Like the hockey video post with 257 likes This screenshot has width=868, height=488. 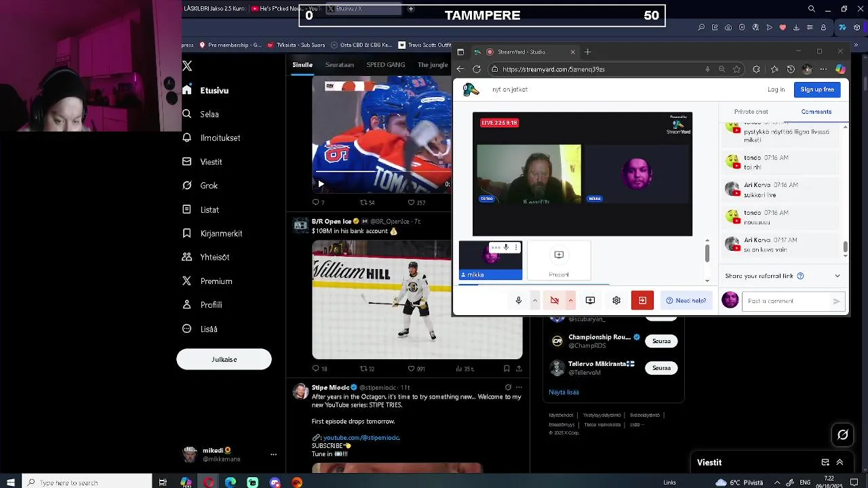tap(416, 203)
